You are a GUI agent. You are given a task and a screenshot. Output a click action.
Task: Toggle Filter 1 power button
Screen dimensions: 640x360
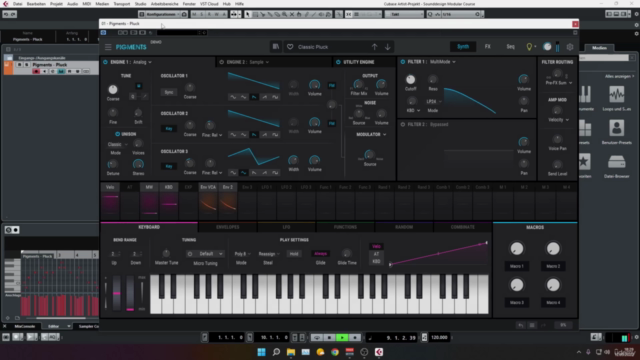(403, 62)
